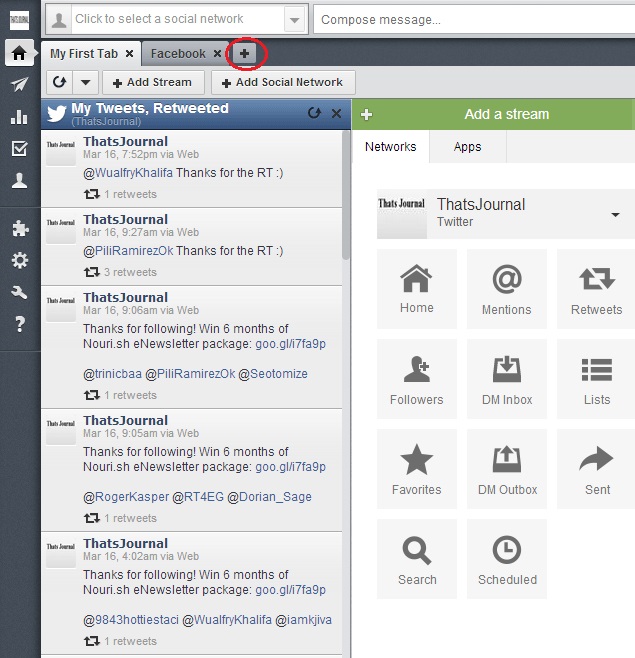Click the Add Stream button
The height and width of the screenshot is (658, 635).
tap(153, 82)
